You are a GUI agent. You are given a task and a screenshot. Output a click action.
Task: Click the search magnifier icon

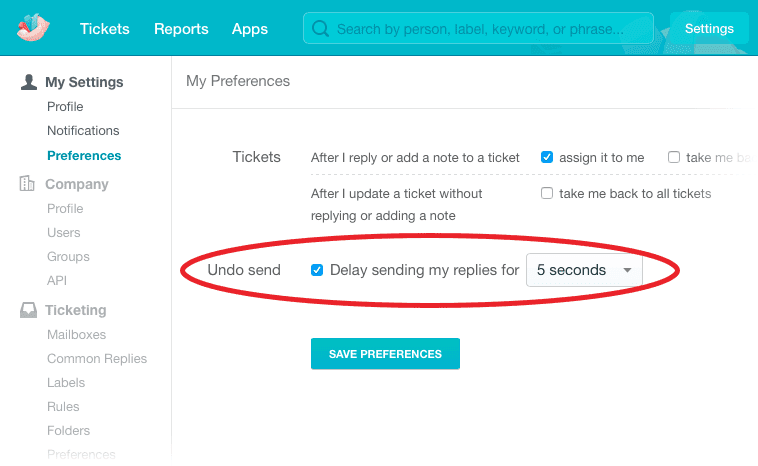click(x=320, y=29)
